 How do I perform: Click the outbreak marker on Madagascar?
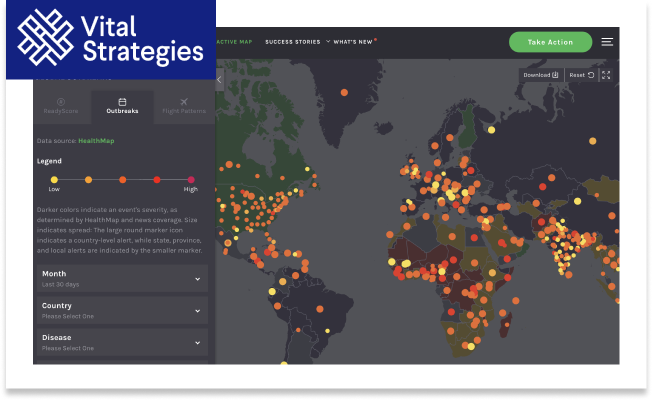point(507,324)
